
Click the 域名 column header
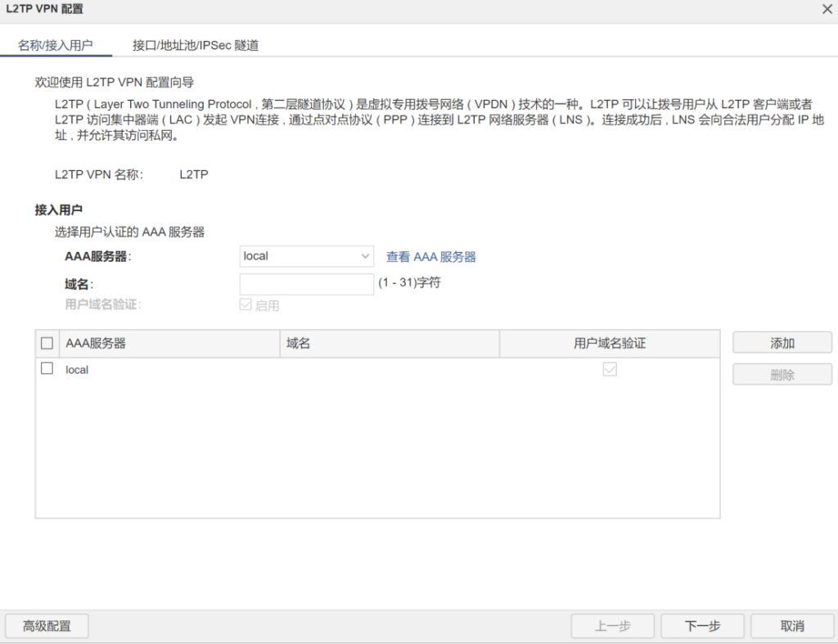tap(390, 343)
